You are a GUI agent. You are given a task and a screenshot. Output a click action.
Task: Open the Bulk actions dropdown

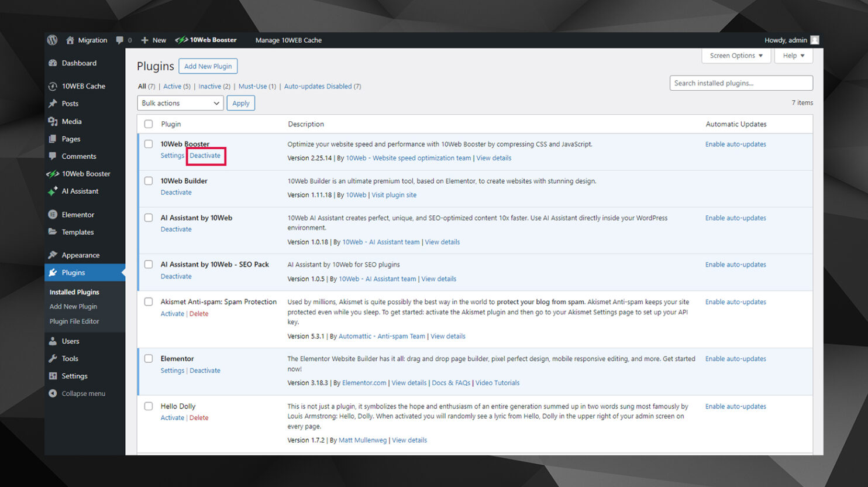pyautogui.click(x=180, y=102)
